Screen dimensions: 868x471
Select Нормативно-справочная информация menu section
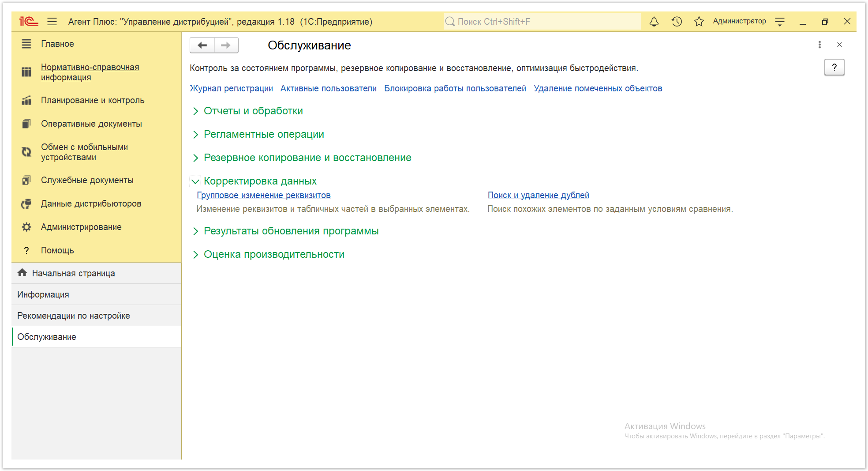[97, 72]
